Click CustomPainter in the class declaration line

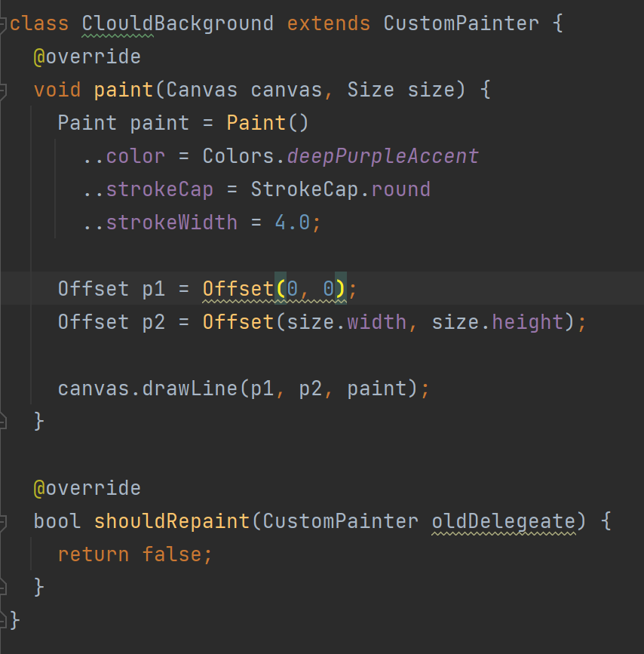[x=461, y=23]
